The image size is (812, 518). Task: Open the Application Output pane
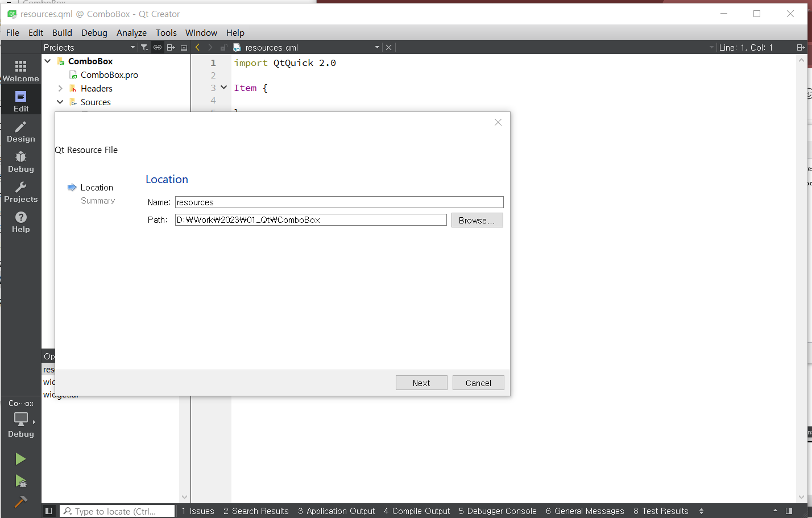tap(337, 511)
